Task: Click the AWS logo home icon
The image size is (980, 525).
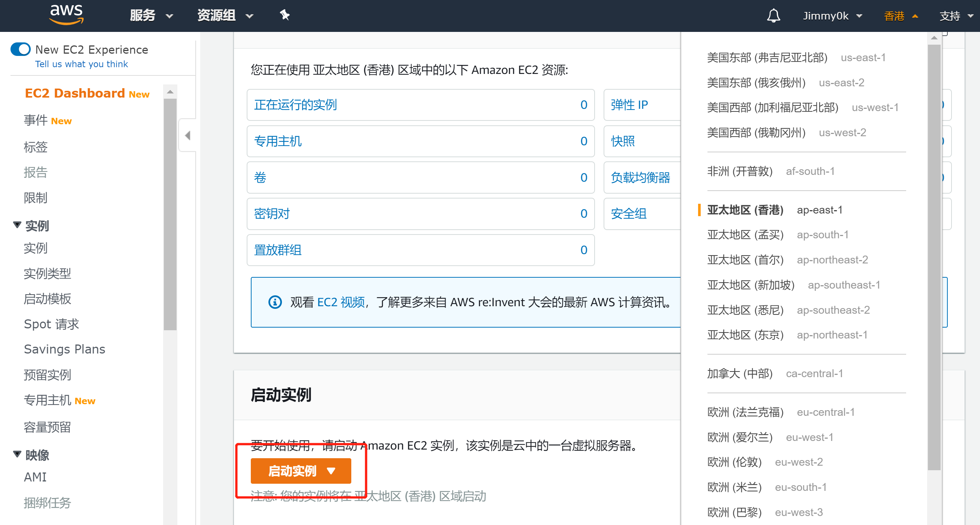Action: tap(66, 15)
